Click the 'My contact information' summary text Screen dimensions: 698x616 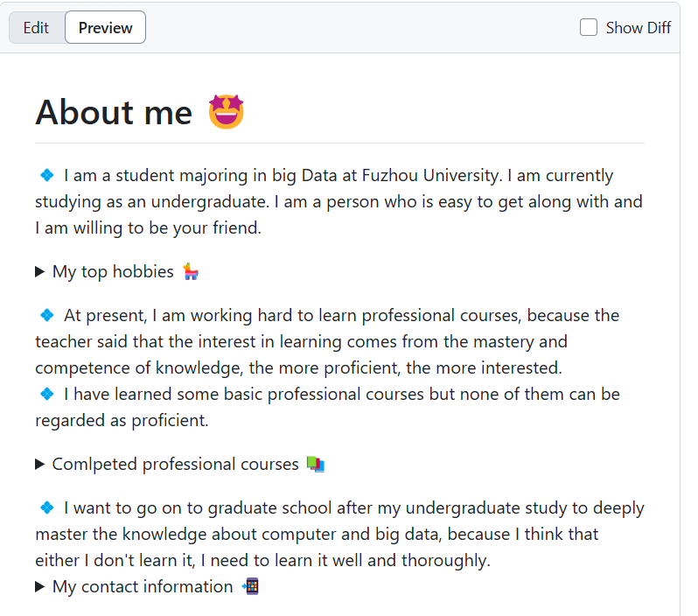point(143,587)
